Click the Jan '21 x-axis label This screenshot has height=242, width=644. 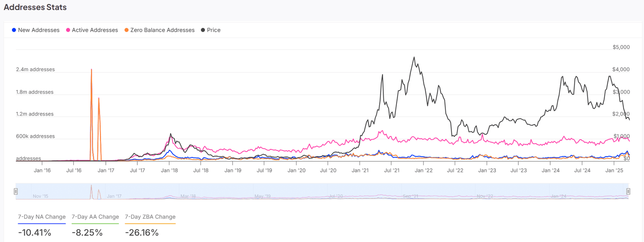[x=360, y=170]
